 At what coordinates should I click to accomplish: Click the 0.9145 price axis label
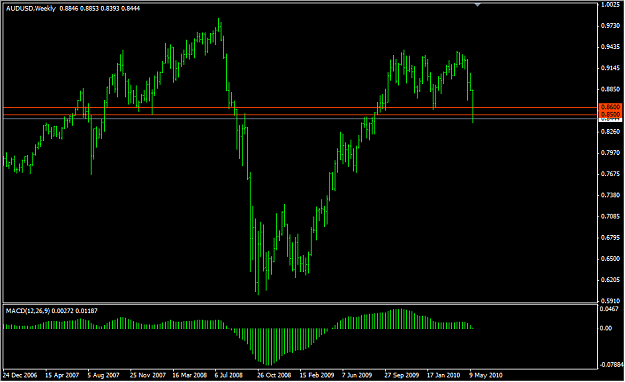point(610,68)
